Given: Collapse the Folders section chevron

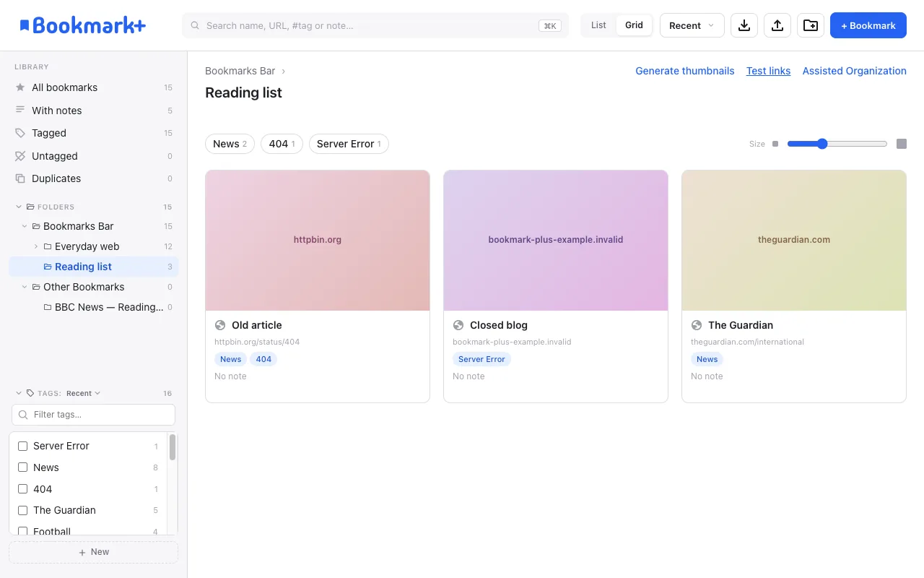Looking at the screenshot, I should pyautogui.click(x=19, y=207).
